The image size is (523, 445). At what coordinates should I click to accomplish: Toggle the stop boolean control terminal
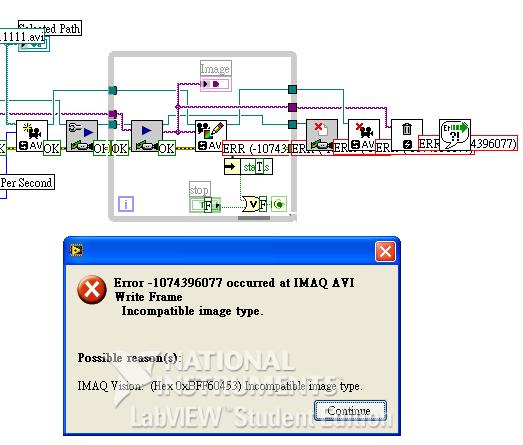click(x=205, y=204)
